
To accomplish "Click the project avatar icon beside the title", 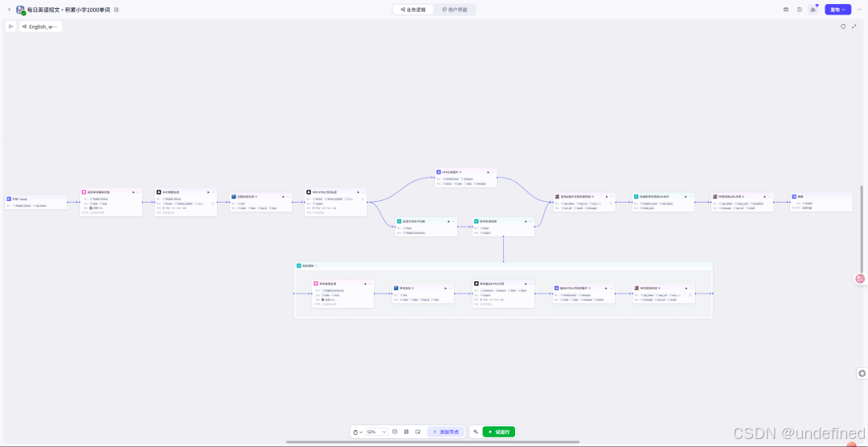I will (x=20, y=10).
